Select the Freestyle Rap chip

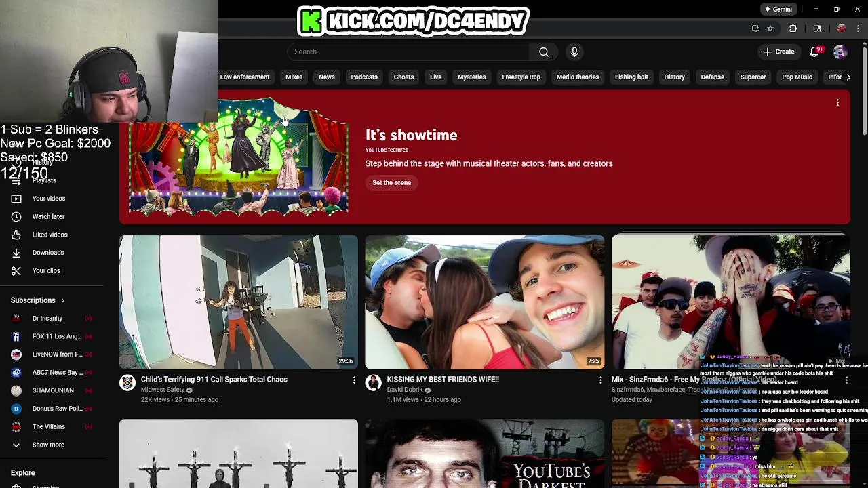521,77
